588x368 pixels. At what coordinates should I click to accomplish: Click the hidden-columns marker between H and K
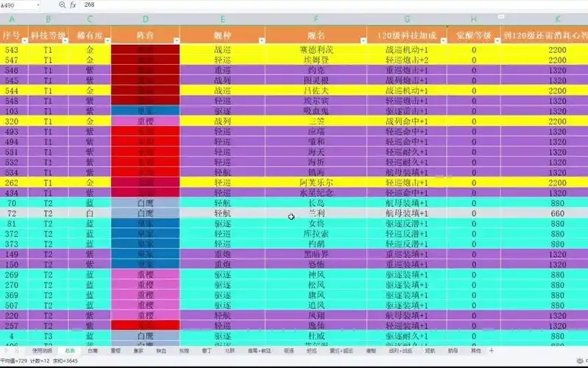[x=501, y=16]
